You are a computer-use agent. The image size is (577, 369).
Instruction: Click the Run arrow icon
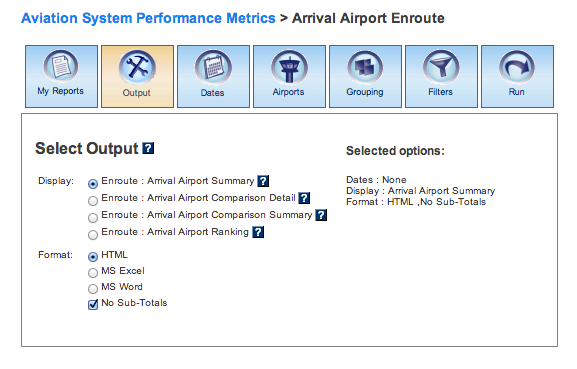point(517,67)
